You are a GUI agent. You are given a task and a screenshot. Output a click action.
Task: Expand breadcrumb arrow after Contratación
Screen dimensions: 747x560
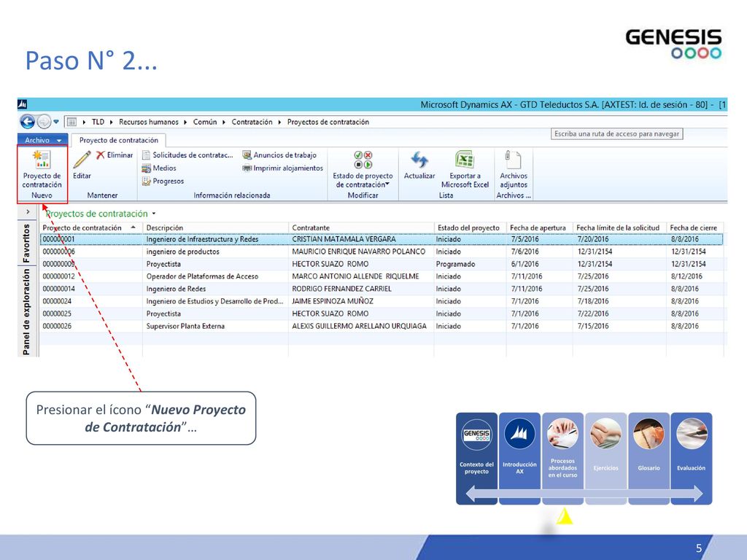[279, 122]
